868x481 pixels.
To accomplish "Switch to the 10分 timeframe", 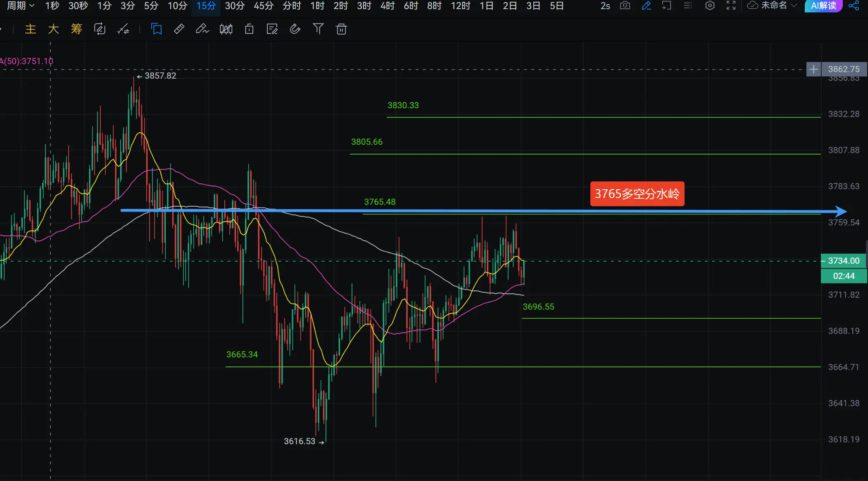I will (177, 6).
